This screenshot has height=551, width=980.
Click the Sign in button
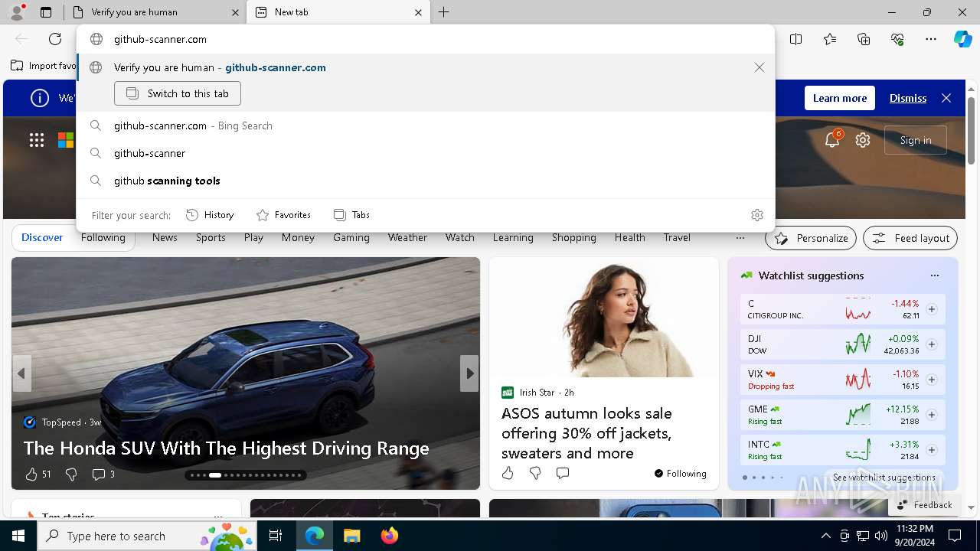pyautogui.click(x=916, y=140)
